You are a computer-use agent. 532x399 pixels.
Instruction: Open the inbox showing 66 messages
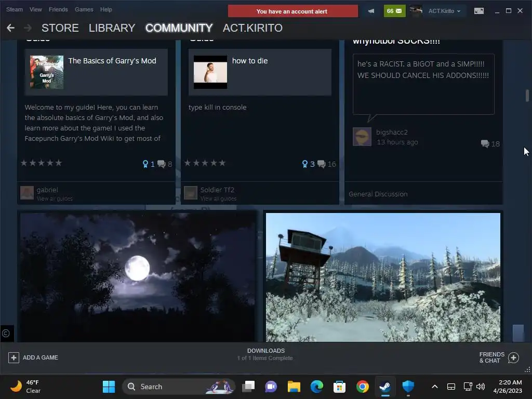(x=394, y=11)
